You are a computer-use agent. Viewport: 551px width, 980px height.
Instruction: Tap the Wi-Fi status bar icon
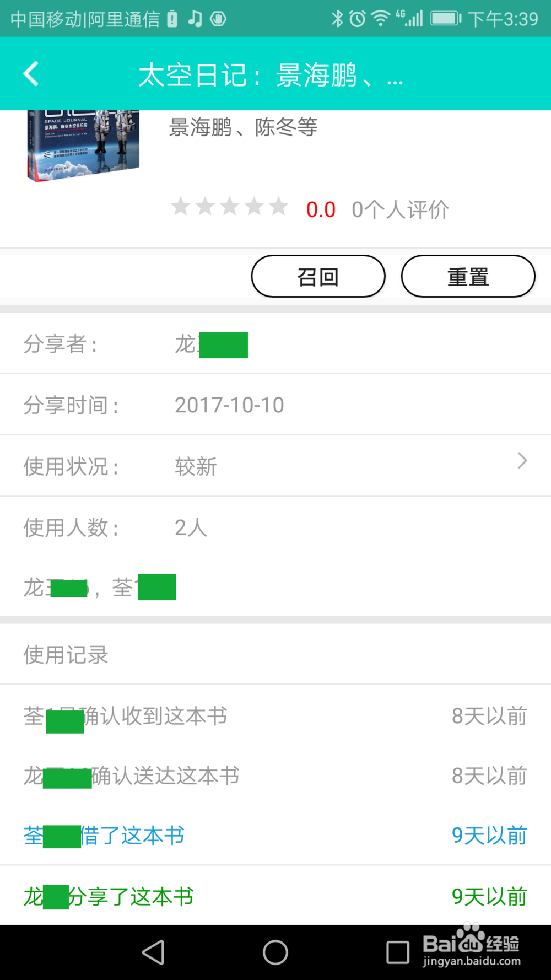pos(380,19)
